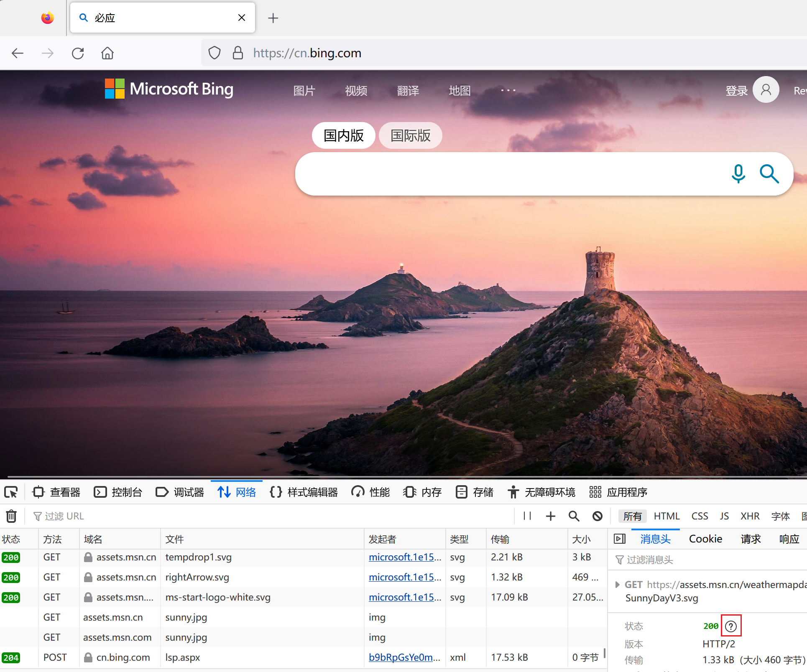Click the element picker icon in devtools
The image size is (807, 672).
tap(11, 492)
